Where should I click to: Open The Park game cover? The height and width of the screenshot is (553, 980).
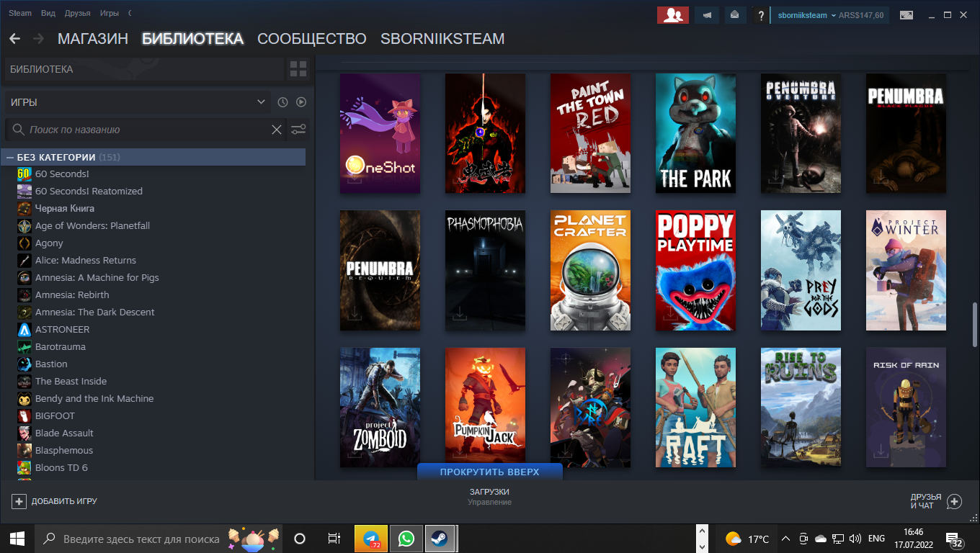[695, 133]
